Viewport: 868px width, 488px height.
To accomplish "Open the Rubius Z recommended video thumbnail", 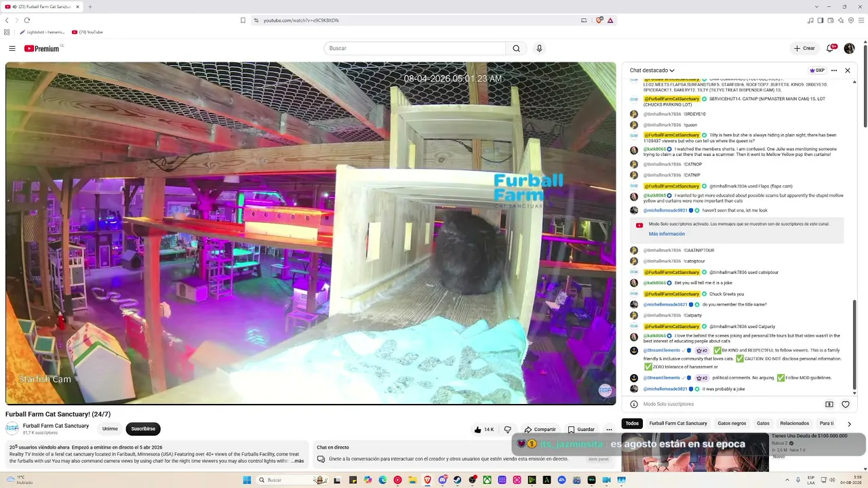I will click(x=695, y=452).
